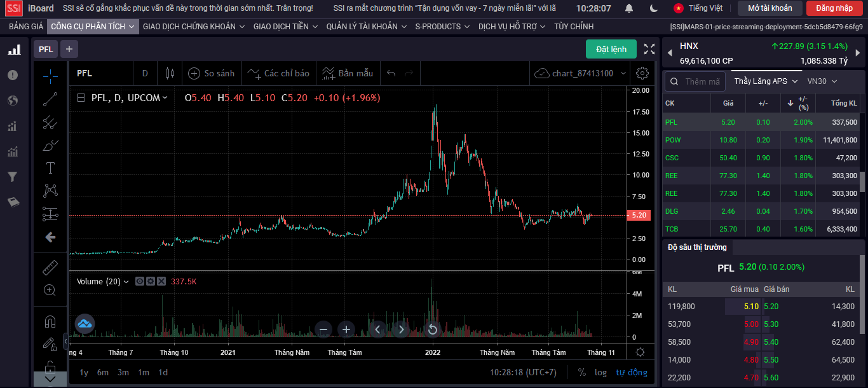Screen dimensions: 868x388
Task: Add a new chart tab
Action: pos(69,49)
